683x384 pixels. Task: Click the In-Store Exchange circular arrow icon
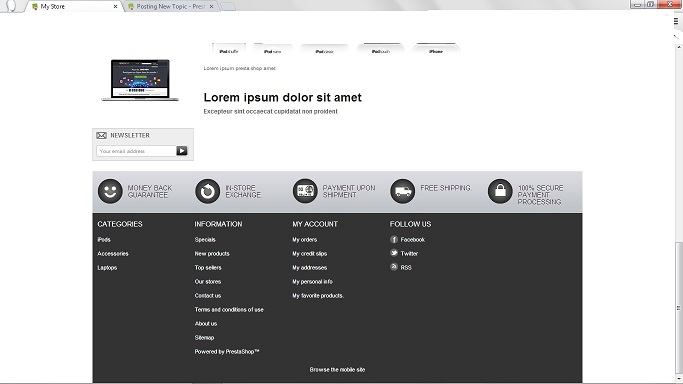coord(207,191)
